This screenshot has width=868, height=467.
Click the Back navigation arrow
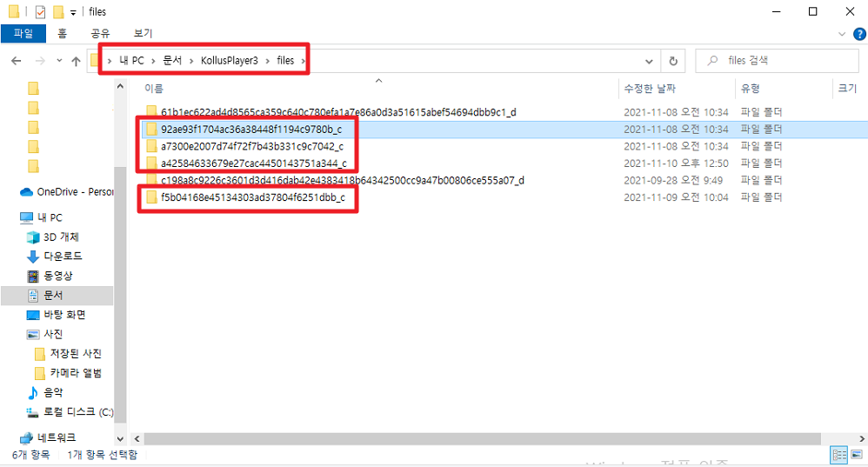tap(16, 62)
